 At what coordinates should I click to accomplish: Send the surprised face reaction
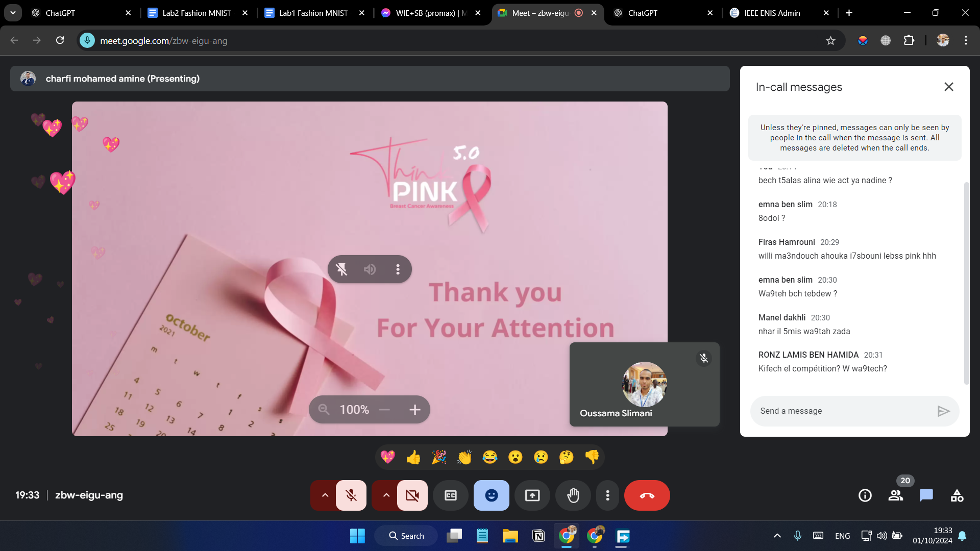516,457
